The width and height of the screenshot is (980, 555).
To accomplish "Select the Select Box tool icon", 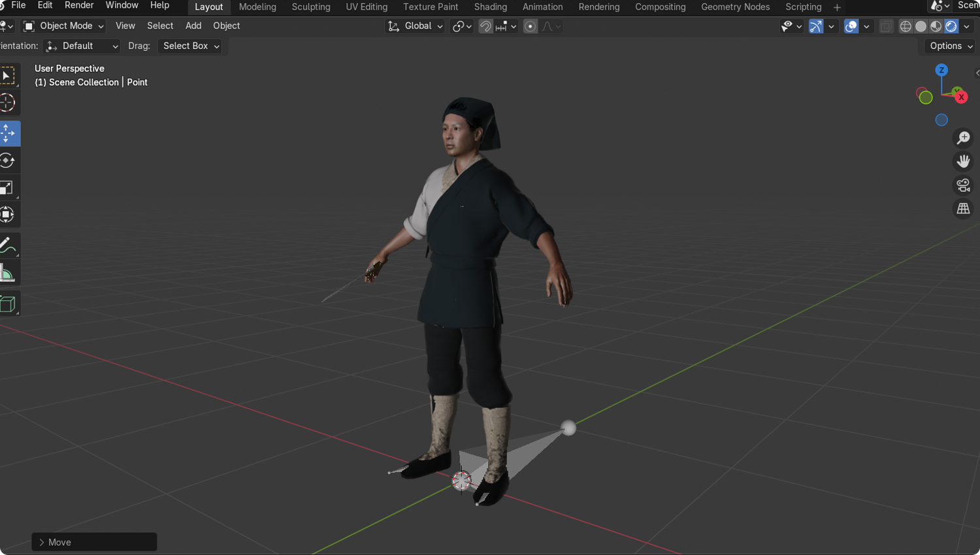I will (x=8, y=76).
